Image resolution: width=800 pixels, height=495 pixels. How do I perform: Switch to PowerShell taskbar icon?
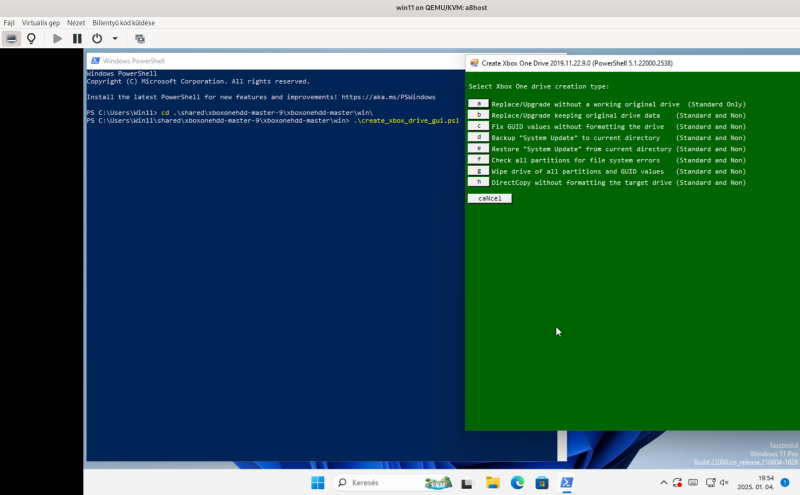(566, 482)
